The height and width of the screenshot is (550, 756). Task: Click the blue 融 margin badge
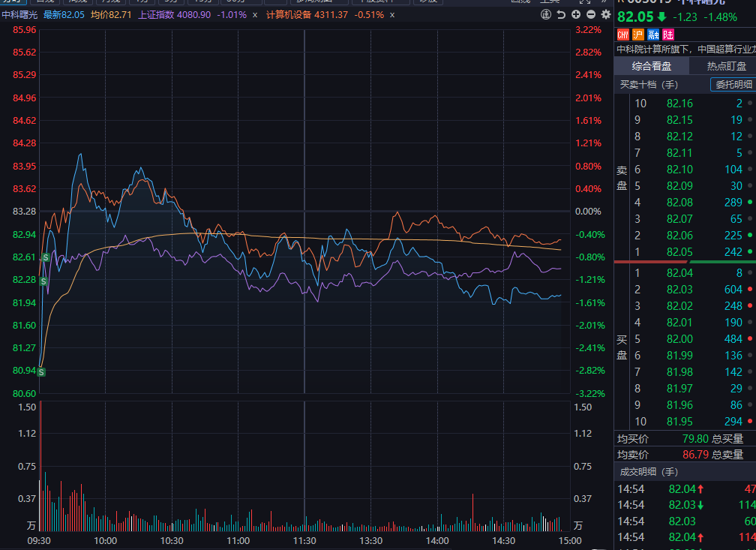[652, 35]
